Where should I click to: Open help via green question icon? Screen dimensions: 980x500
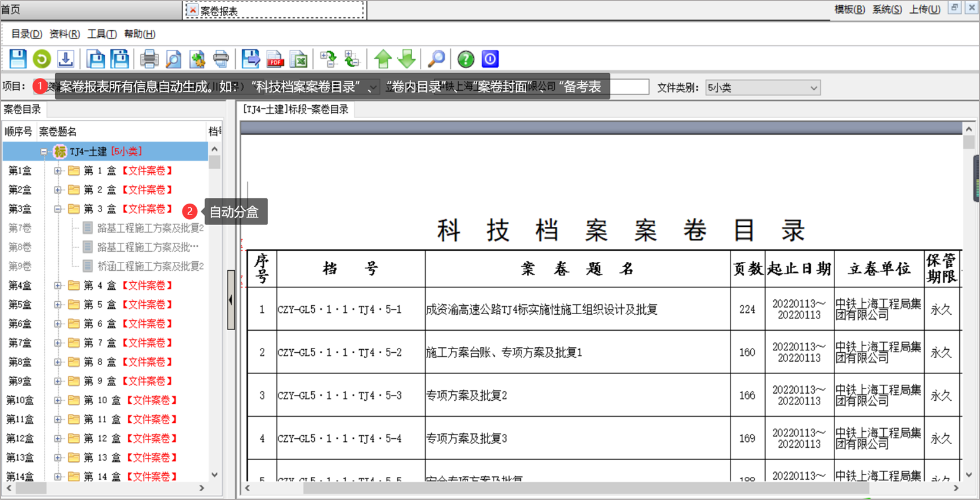pos(466,59)
